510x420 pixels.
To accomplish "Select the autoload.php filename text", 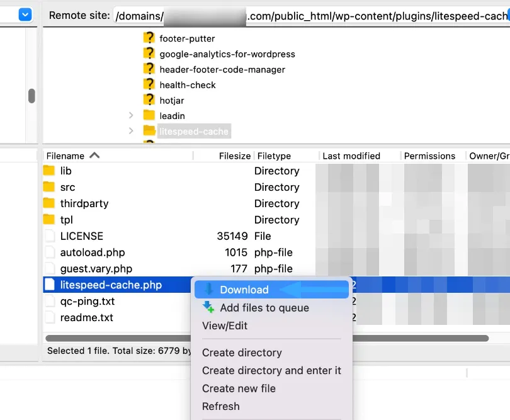I will pos(93,252).
